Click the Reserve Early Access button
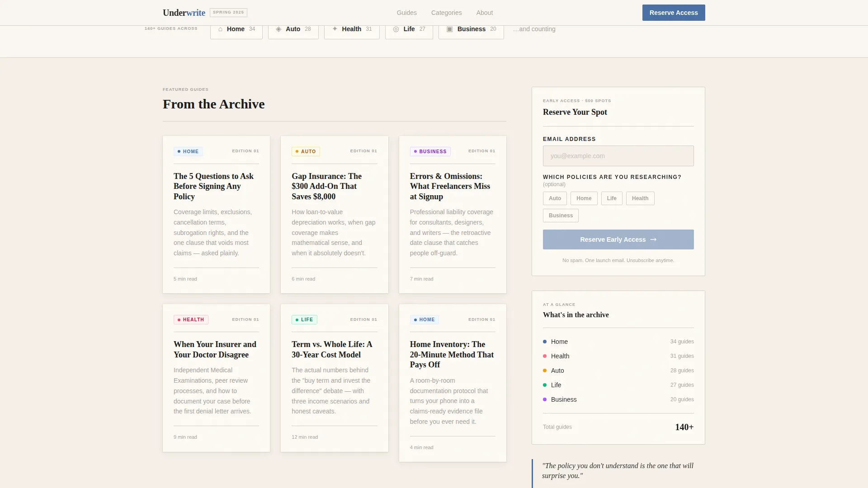The height and width of the screenshot is (488, 868). [618, 239]
